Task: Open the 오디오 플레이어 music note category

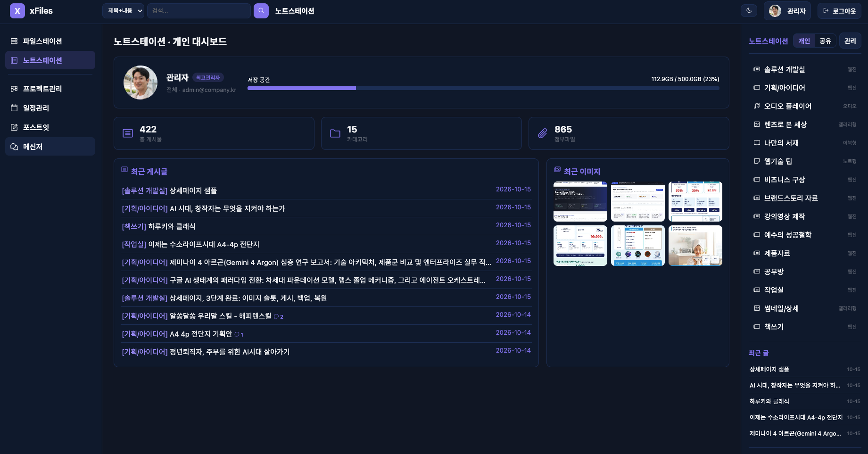Action: (805, 106)
